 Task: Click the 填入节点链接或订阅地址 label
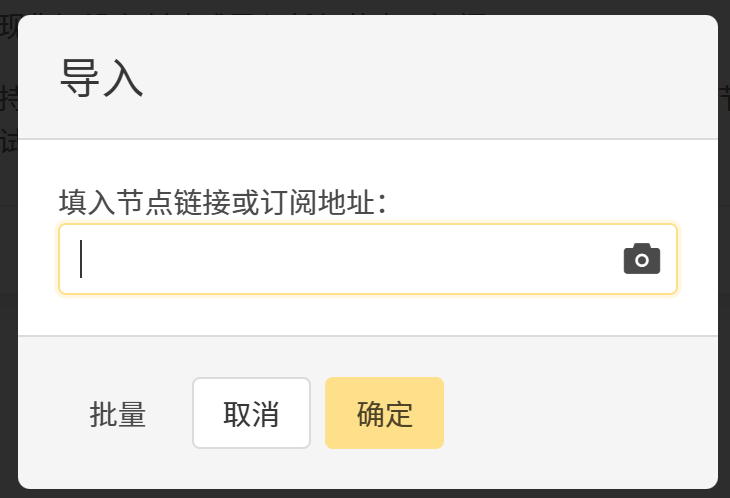click(x=222, y=203)
